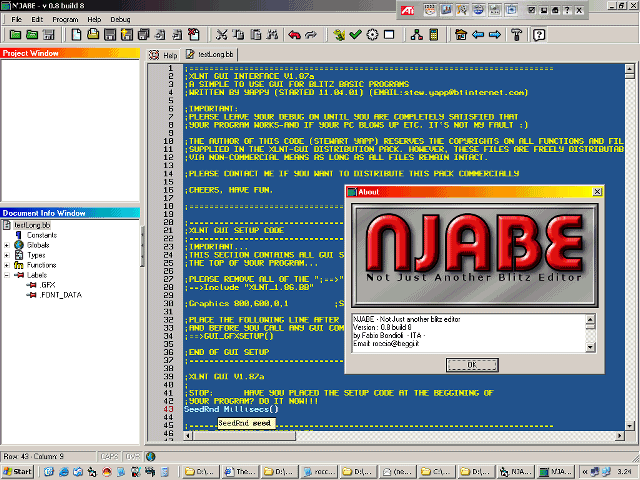This screenshot has height=480, width=640.
Task: Collapse the Labels tree node
Action: [7, 275]
